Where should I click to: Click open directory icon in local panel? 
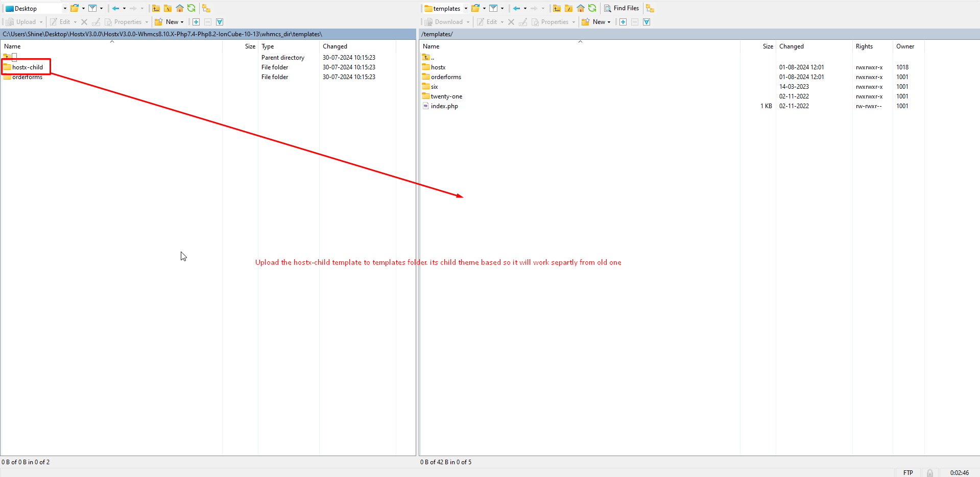click(x=75, y=8)
